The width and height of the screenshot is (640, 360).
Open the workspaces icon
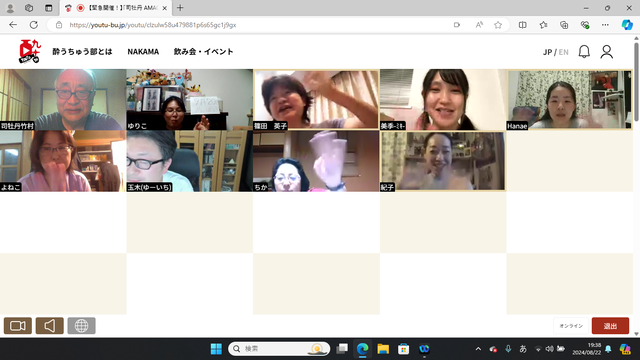(x=29, y=8)
